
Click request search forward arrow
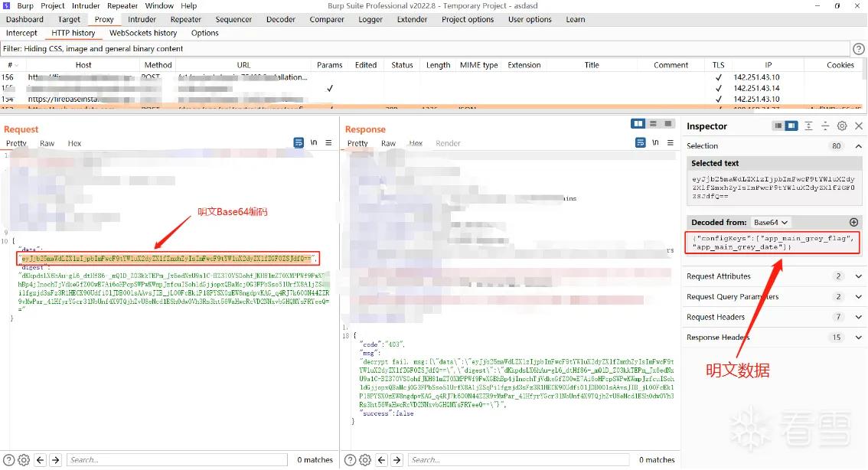pyautogui.click(x=55, y=459)
